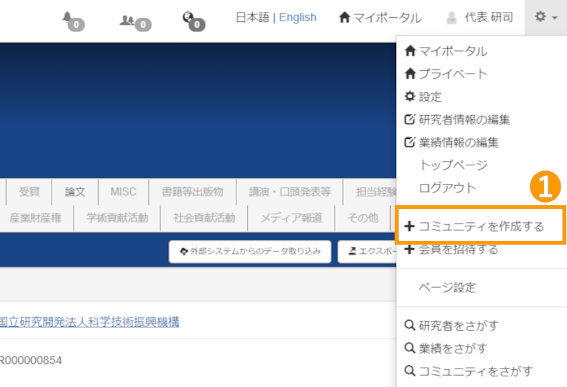Choose 業績情報の編集 menu entry
The height and width of the screenshot is (387, 567).
pyautogui.click(x=459, y=142)
